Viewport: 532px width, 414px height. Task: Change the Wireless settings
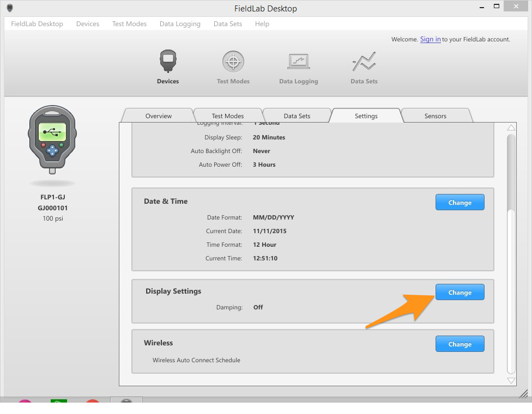[x=460, y=344]
